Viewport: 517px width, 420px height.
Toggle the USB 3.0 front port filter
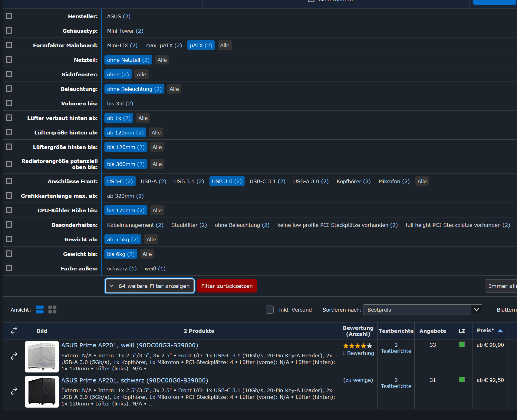click(227, 181)
